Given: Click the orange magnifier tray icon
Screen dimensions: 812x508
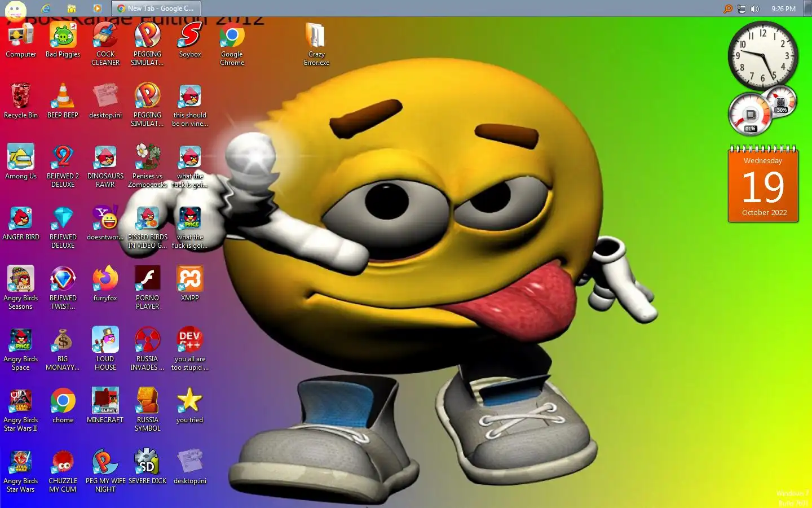Looking at the screenshot, I should tap(728, 8).
